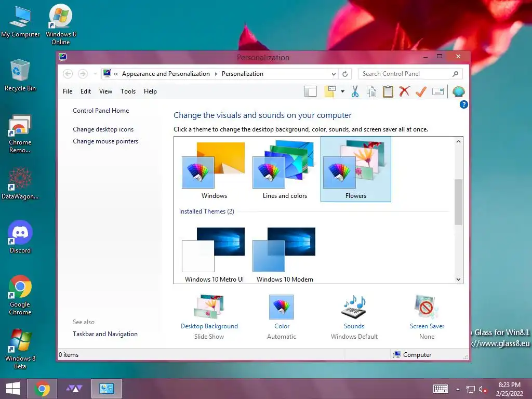
Task: Click the Back navigation arrow
Action: pos(68,74)
